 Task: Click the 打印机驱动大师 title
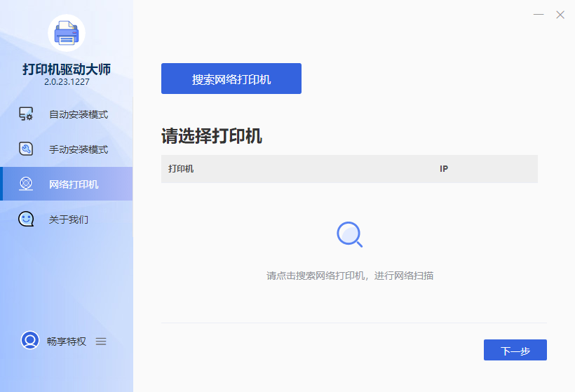[x=67, y=69]
